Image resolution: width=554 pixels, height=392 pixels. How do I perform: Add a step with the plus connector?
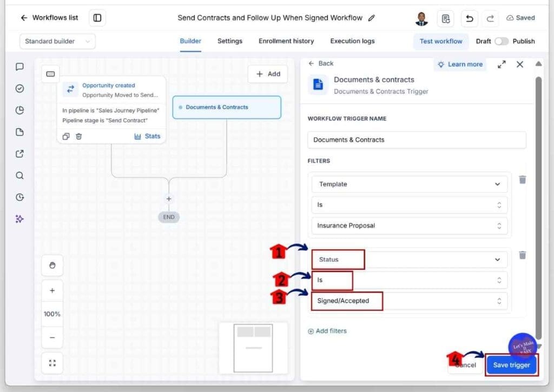point(169,199)
